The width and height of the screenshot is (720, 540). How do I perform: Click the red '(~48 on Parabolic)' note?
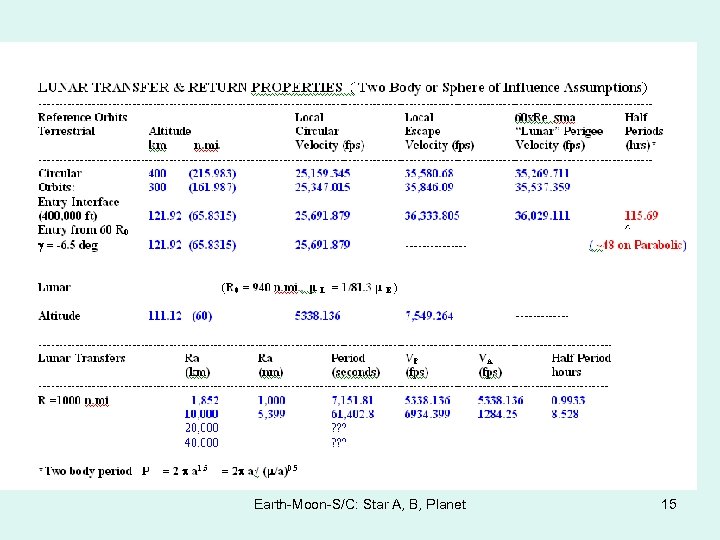[638, 245]
